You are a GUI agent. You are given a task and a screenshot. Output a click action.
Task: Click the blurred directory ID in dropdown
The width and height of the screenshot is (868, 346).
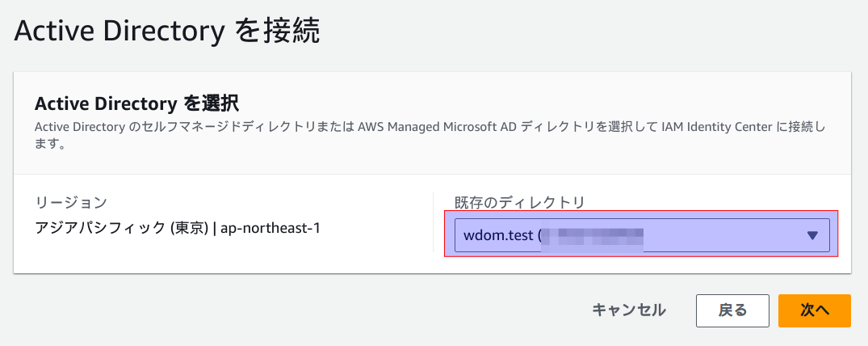[593, 236]
